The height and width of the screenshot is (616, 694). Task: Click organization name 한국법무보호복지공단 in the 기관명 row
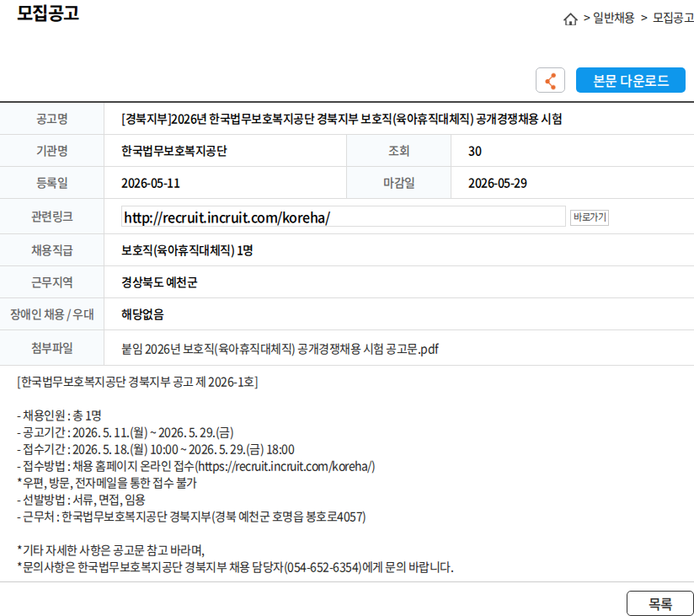pyautogui.click(x=174, y=151)
